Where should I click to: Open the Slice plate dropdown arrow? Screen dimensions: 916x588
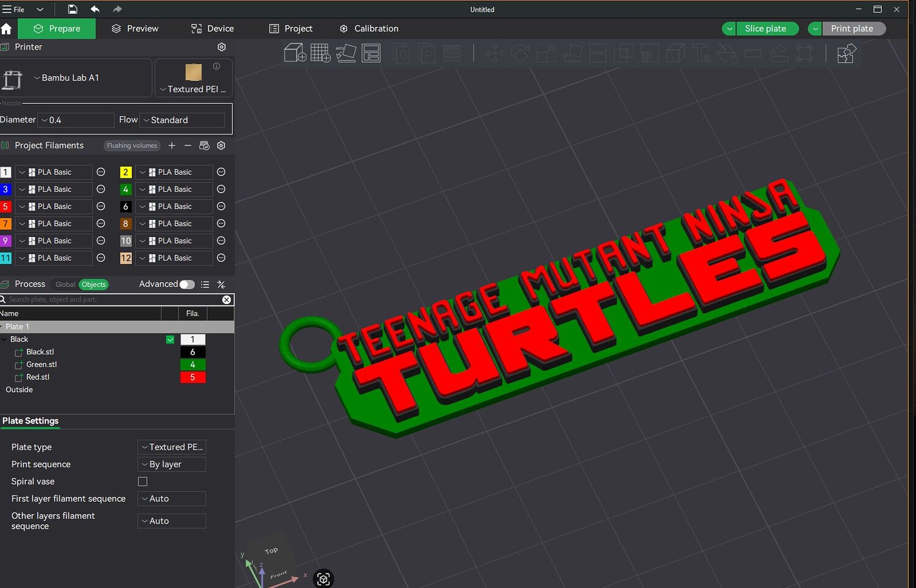pyautogui.click(x=729, y=29)
